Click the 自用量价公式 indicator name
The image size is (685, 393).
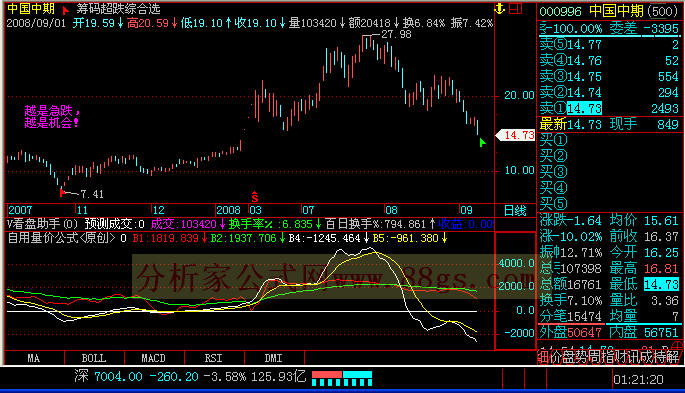61,238
